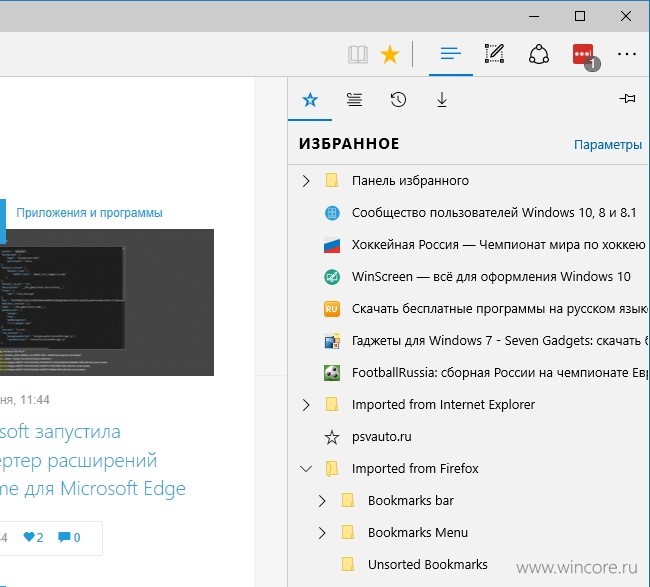Click the soccer ball favicon
The height and width of the screenshot is (587, 650).
(x=332, y=373)
